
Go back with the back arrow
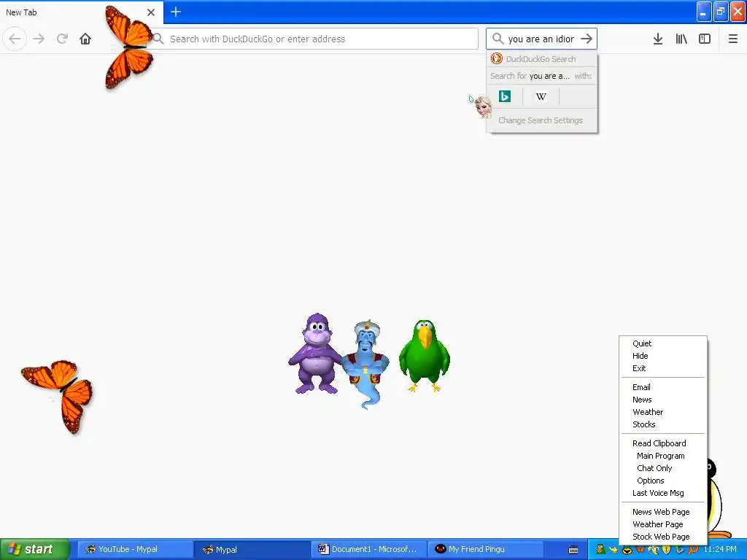click(15, 39)
